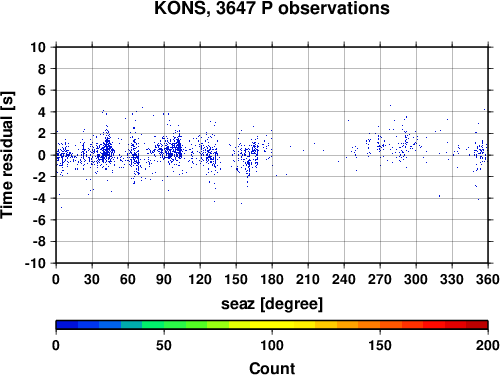Viewport: 500px width, 375px height.
Task: Click the 'seaz [degree]' x-axis label
Action: click(272, 304)
